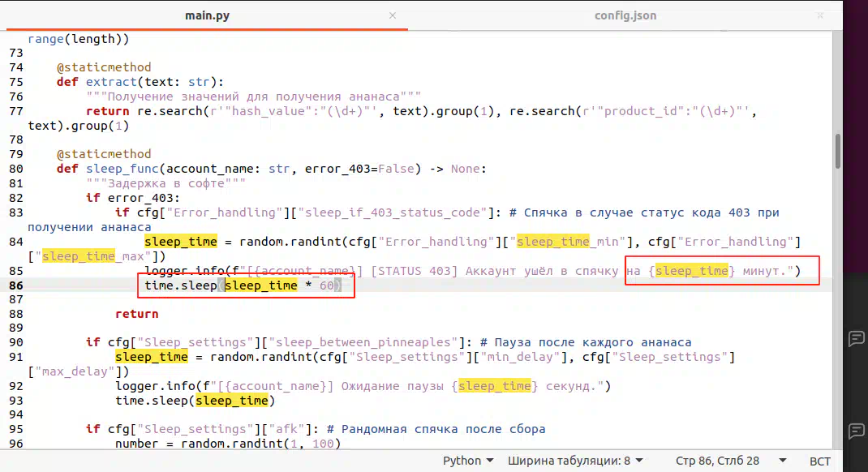This screenshot has width=868, height=472.
Task: Click "[STATUS 403]" text on line 85
Action: click(x=414, y=271)
